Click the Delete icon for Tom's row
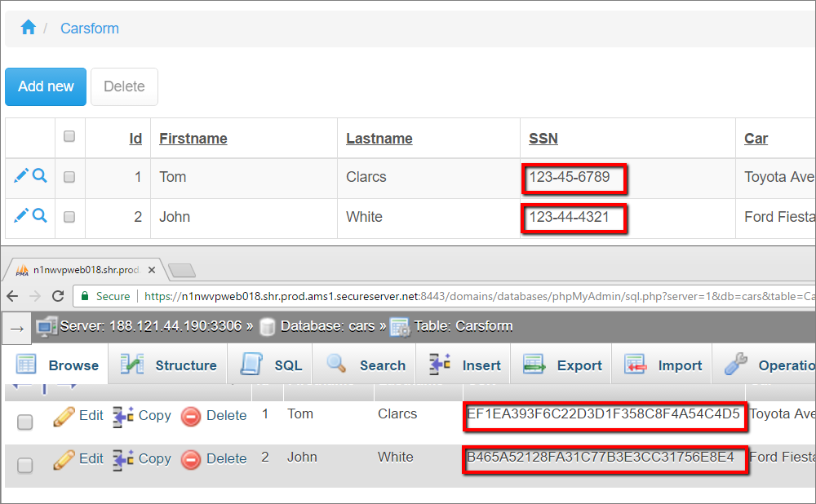This screenshot has height=504, width=816. 190,416
